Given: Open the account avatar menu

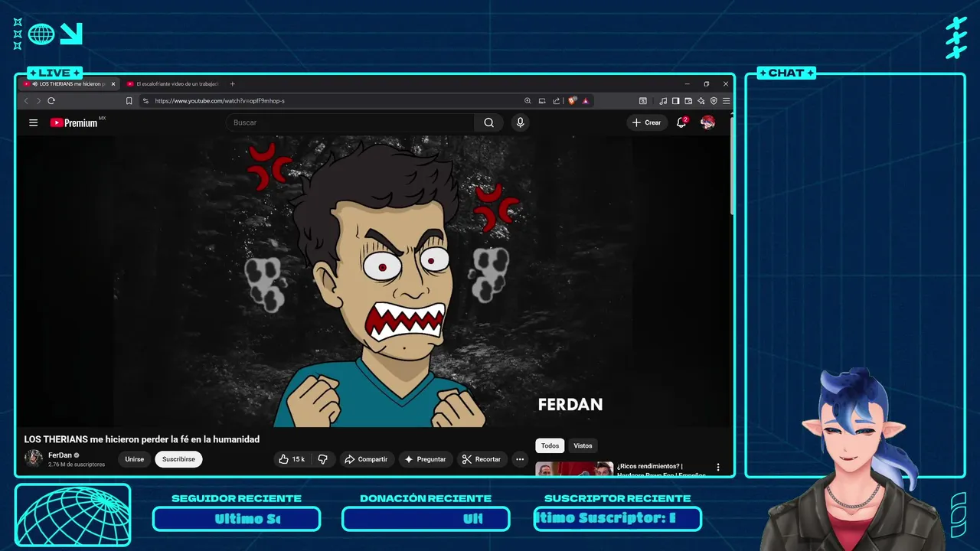Looking at the screenshot, I should [708, 122].
